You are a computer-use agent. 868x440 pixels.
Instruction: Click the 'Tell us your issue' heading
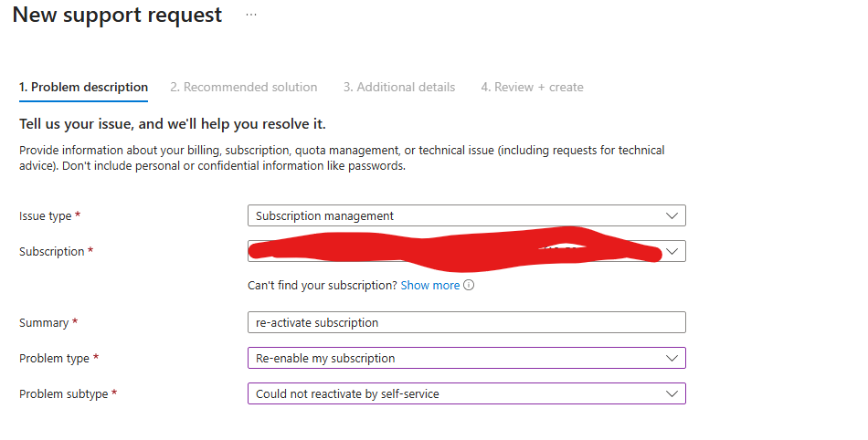click(172, 124)
